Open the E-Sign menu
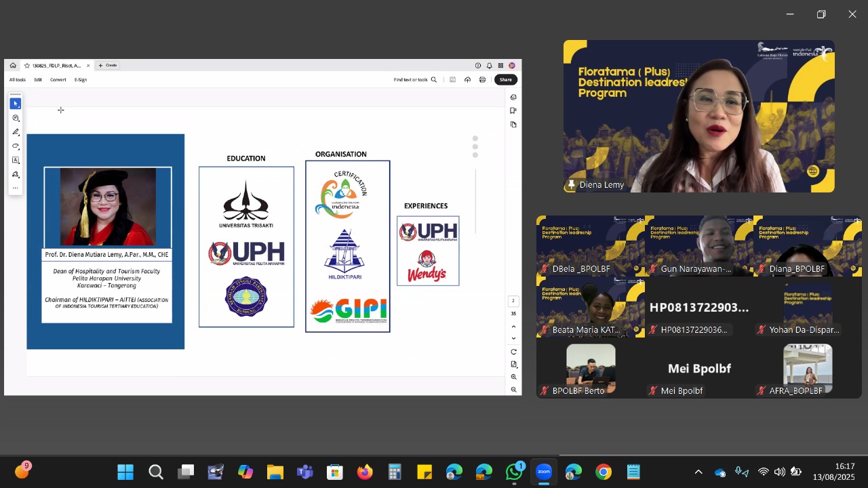 [81, 80]
